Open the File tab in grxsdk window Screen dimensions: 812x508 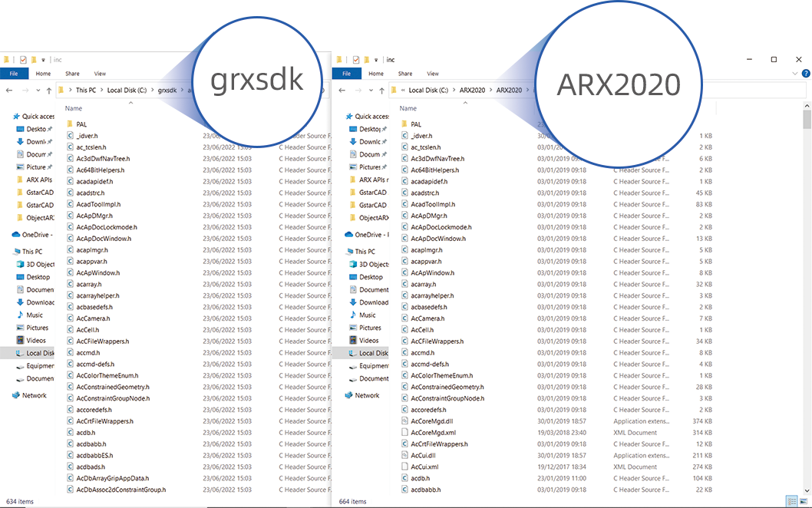pyautogui.click(x=14, y=74)
